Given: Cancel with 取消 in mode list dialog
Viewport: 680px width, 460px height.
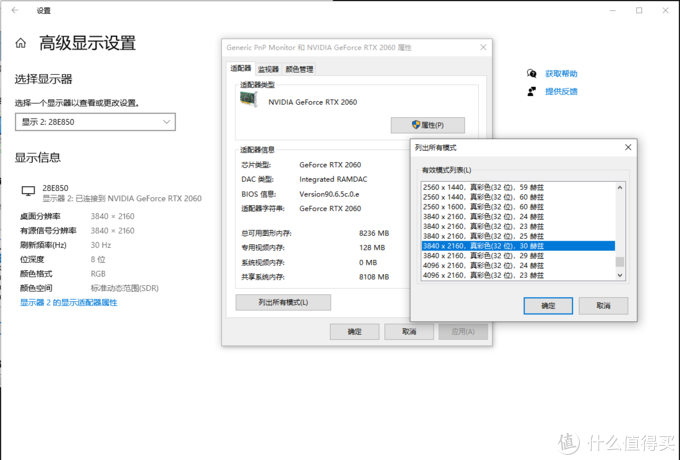Looking at the screenshot, I should [x=603, y=306].
